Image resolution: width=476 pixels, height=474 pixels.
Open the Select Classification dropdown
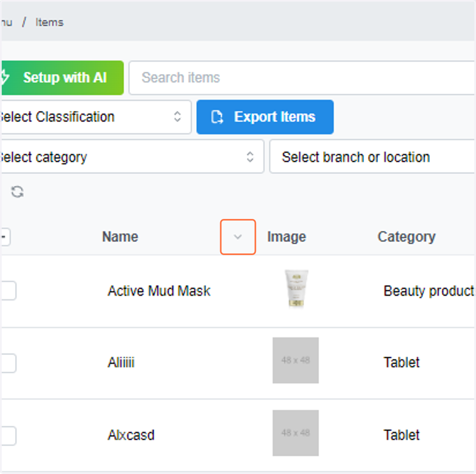click(x=96, y=117)
